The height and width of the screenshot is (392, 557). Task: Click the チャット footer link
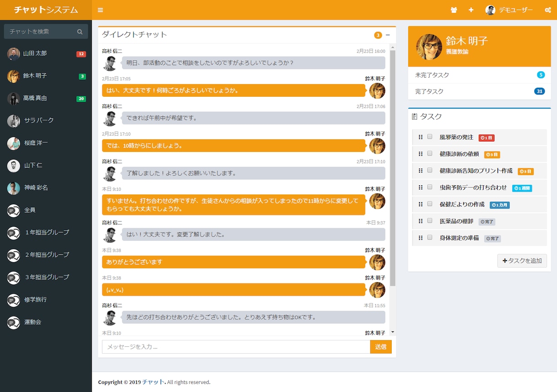tap(153, 382)
